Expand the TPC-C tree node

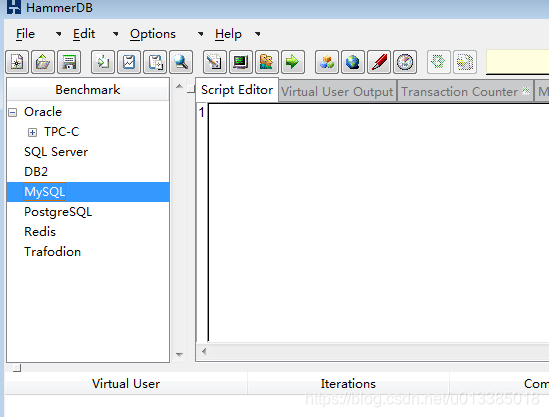point(32,132)
